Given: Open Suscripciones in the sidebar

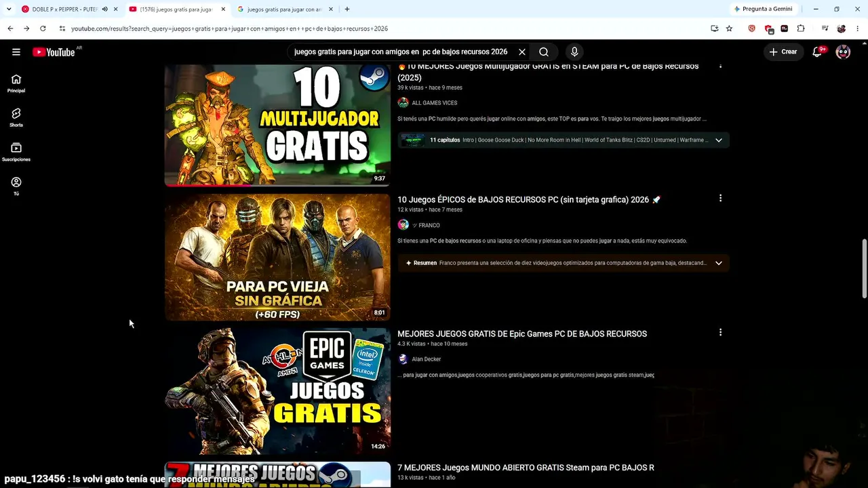Looking at the screenshot, I should tap(16, 152).
